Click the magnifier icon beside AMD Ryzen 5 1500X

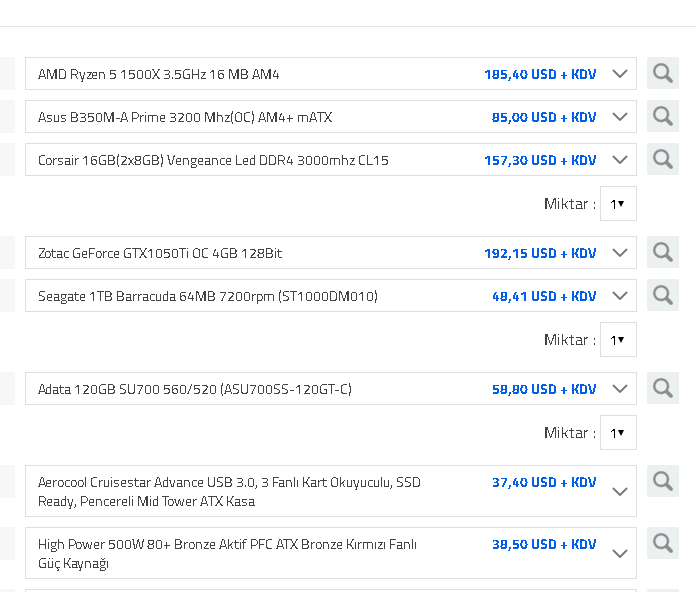[662, 73]
